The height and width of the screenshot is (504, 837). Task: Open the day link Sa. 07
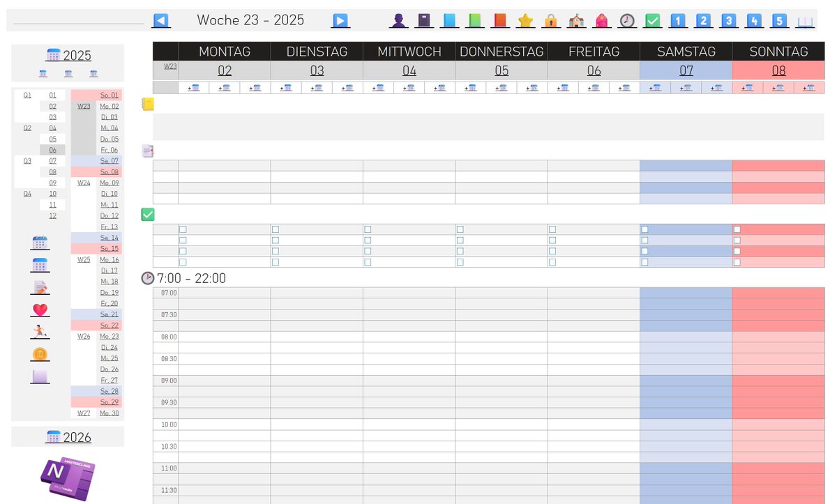(x=110, y=160)
